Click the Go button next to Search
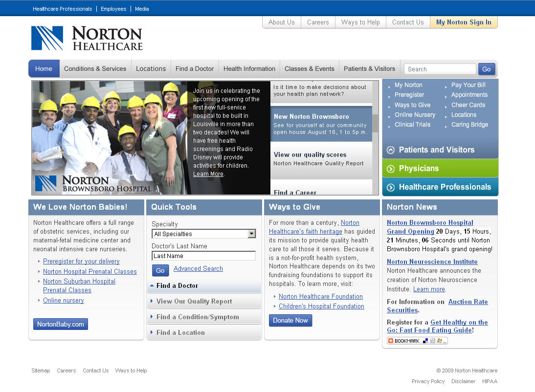 pos(486,69)
